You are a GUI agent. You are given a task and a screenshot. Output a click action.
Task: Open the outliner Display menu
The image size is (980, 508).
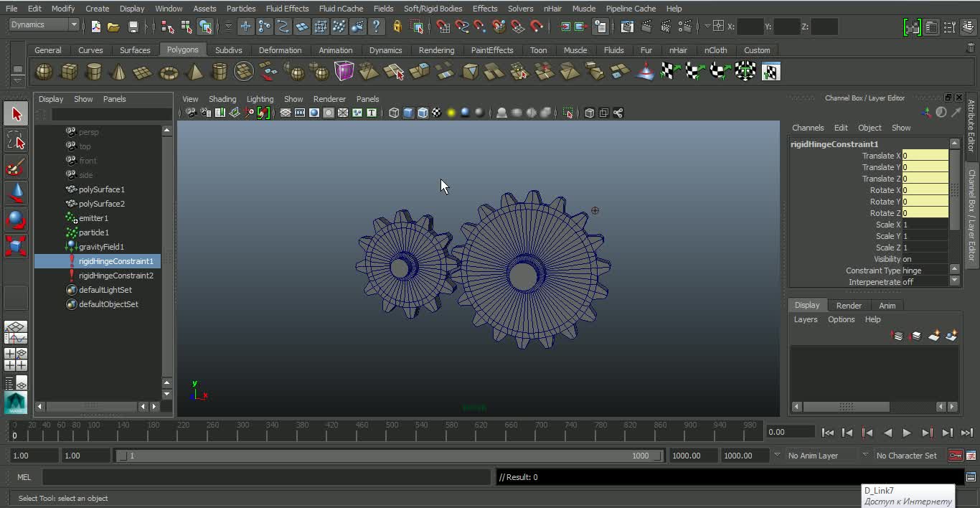51,99
